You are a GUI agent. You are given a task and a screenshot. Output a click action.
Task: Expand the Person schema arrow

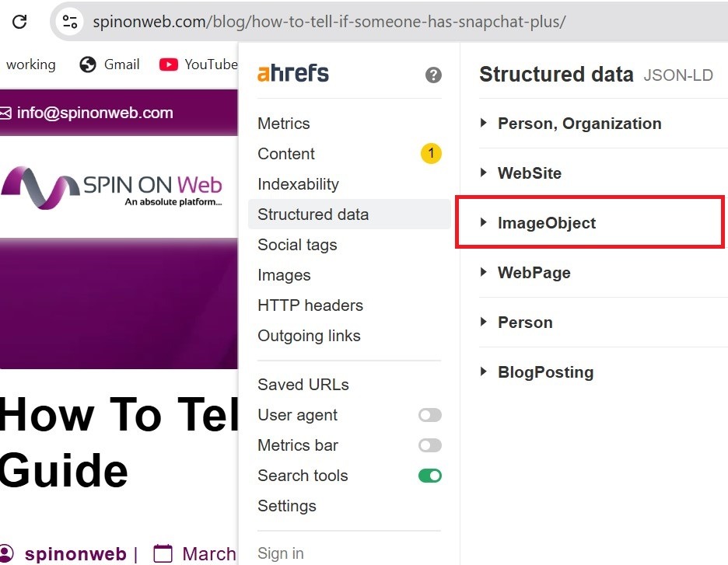coord(483,322)
